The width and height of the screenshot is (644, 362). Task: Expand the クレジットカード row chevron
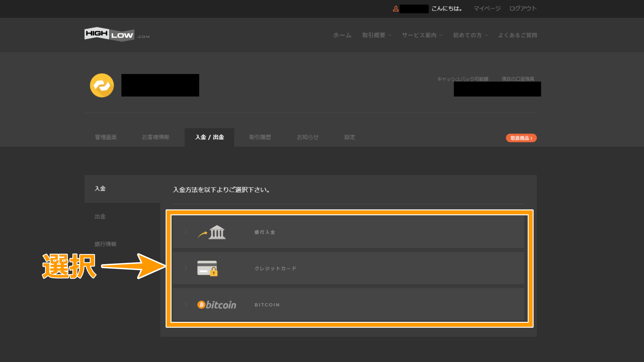tap(185, 268)
